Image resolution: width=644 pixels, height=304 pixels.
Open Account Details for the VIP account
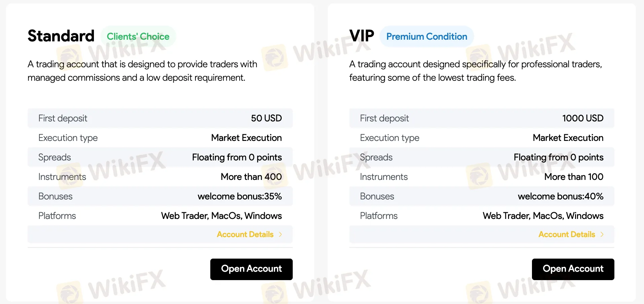(567, 234)
